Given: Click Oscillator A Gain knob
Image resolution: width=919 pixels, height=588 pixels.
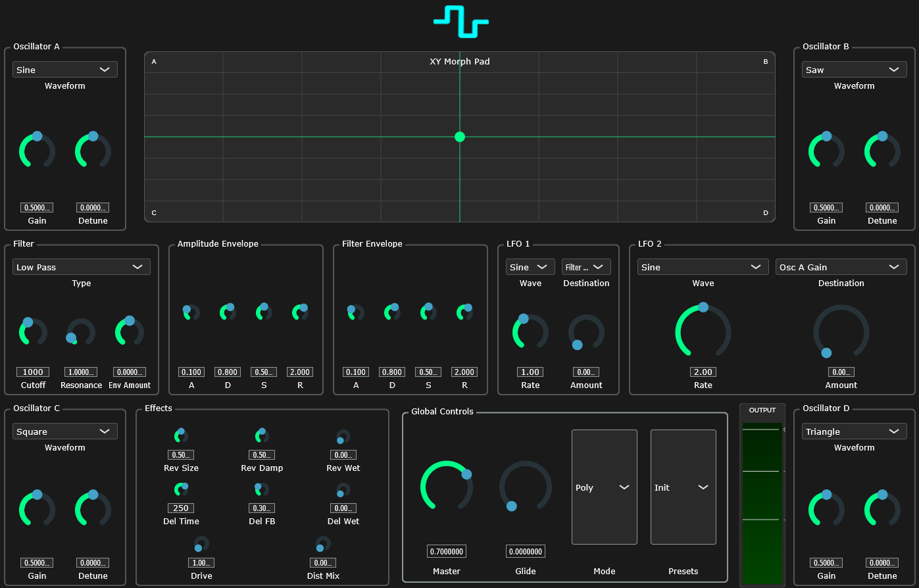Looking at the screenshot, I should point(37,150).
